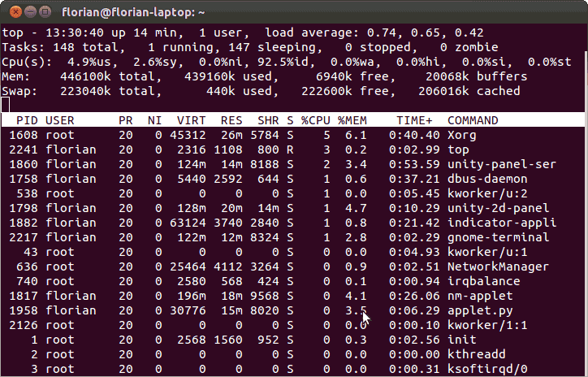Maximize the terminal window

45,12
